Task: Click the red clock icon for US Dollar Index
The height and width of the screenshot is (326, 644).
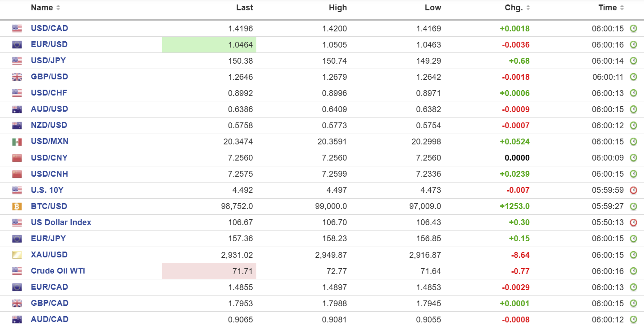Action: (x=633, y=222)
